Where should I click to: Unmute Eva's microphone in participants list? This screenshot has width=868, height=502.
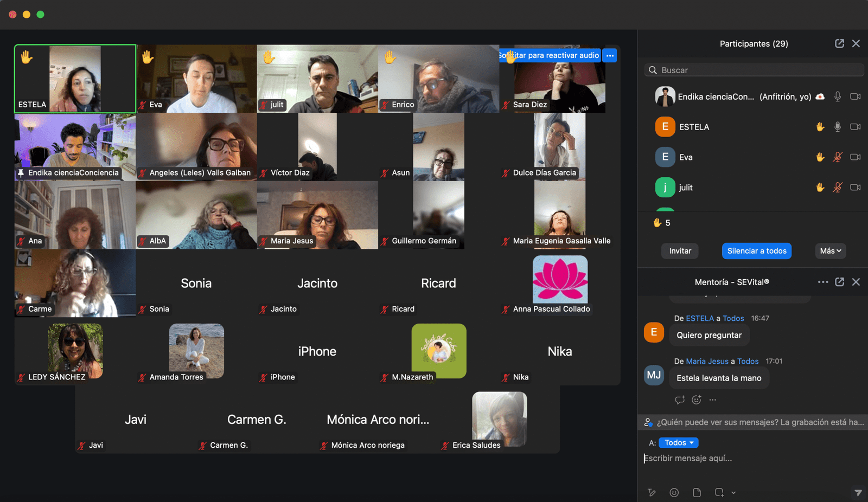[838, 157]
